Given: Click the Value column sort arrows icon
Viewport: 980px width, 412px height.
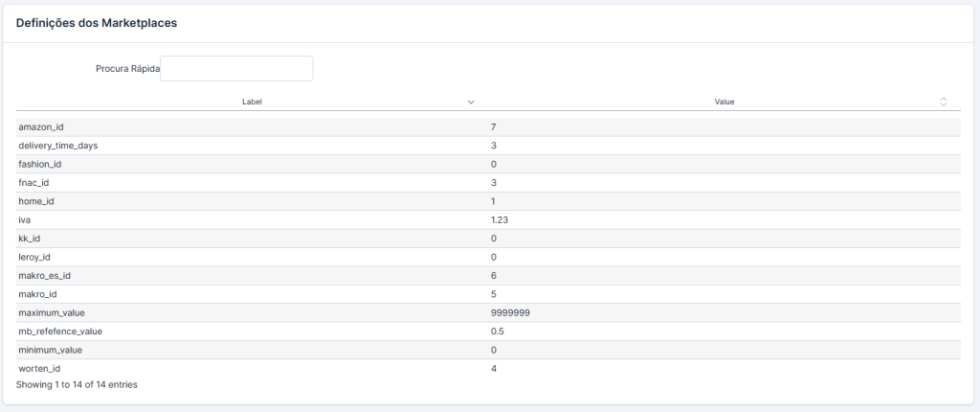Looking at the screenshot, I should [x=944, y=102].
